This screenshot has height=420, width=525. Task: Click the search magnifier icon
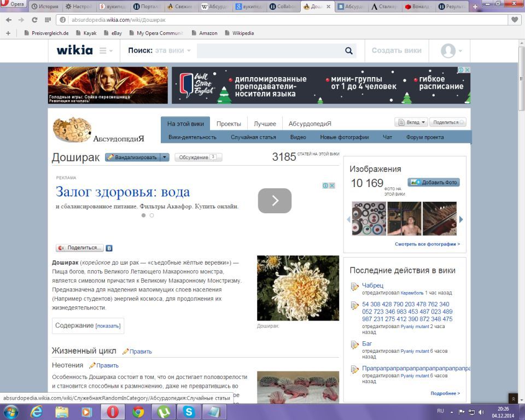click(x=349, y=51)
